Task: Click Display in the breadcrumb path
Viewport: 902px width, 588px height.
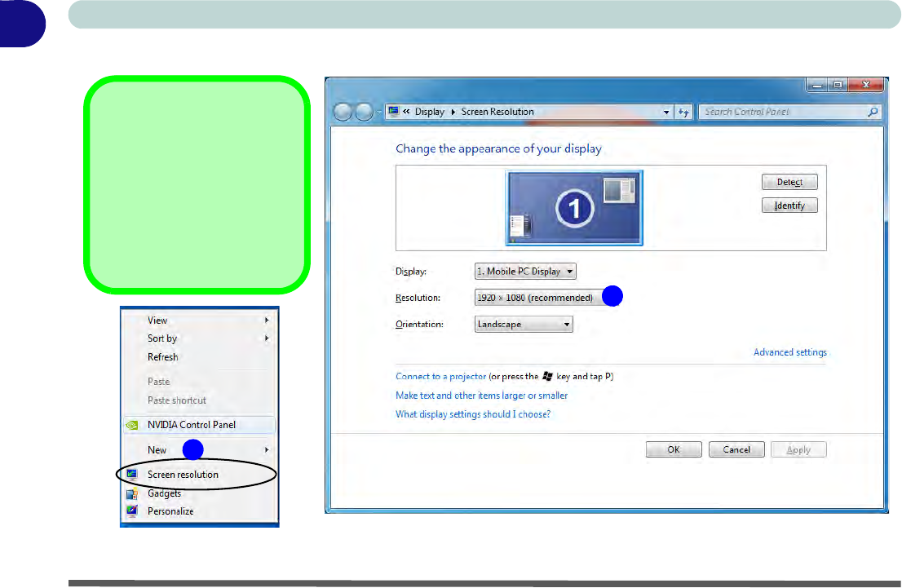Action: click(x=430, y=112)
